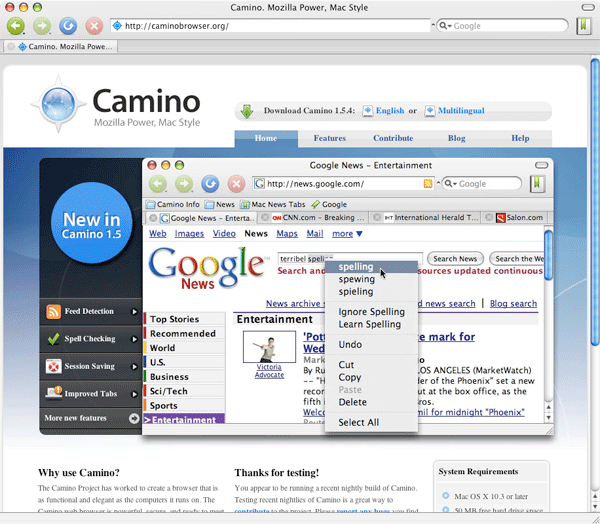Expand the Spell Checking arrow

click(x=134, y=339)
